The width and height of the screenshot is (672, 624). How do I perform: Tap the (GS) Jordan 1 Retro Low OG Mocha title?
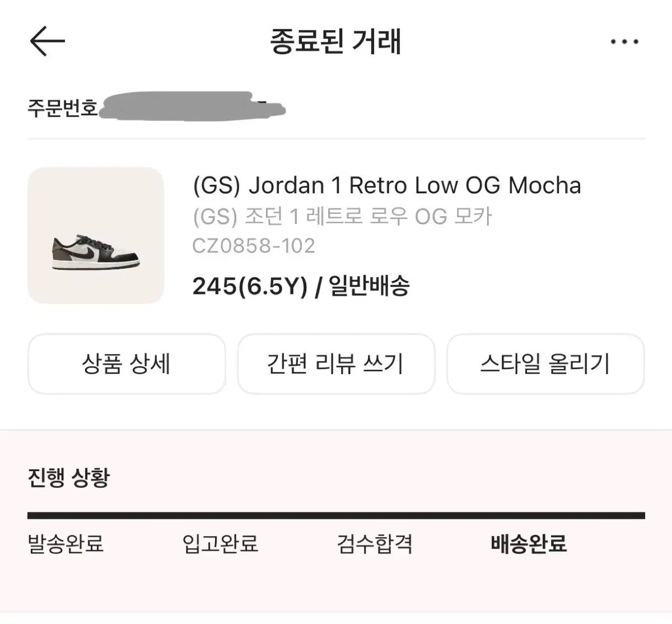tap(386, 185)
